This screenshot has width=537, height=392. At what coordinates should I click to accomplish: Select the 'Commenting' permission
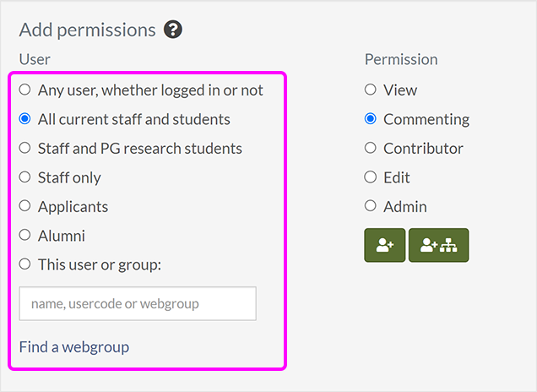371,119
